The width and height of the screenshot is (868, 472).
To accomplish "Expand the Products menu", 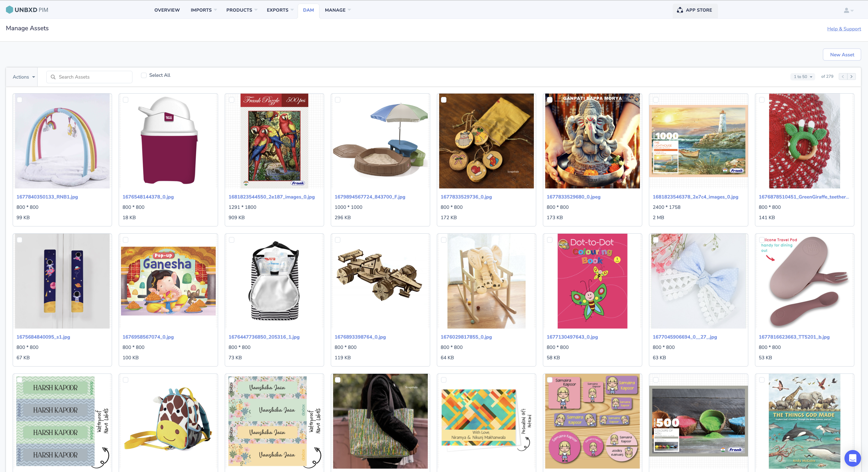I will coord(242,10).
